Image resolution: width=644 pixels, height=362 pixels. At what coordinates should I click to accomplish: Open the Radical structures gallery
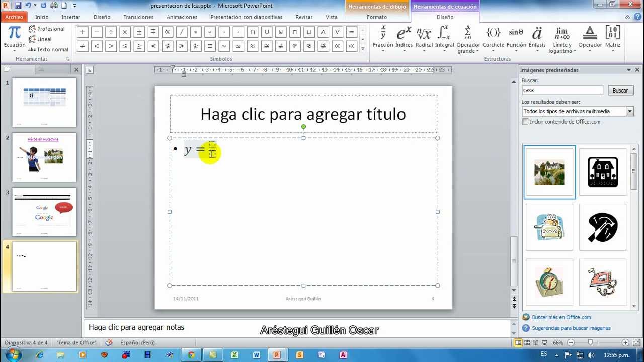pyautogui.click(x=424, y=37)
